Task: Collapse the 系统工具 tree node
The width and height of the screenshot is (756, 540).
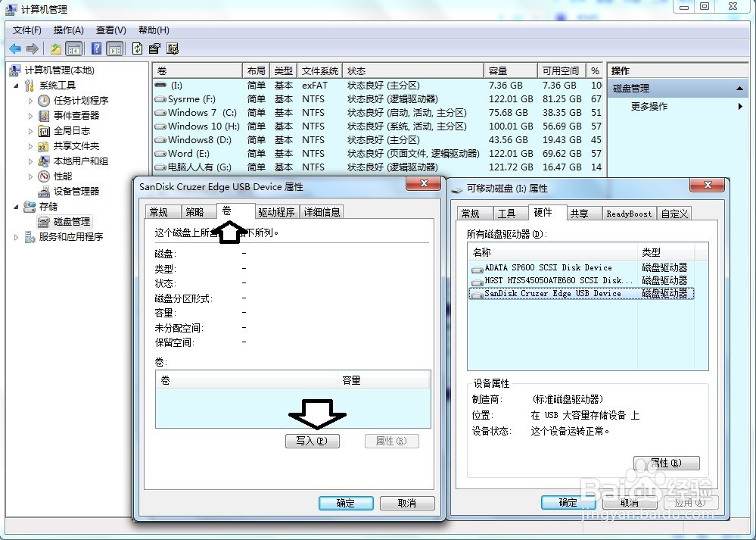Action: [16, 86]
